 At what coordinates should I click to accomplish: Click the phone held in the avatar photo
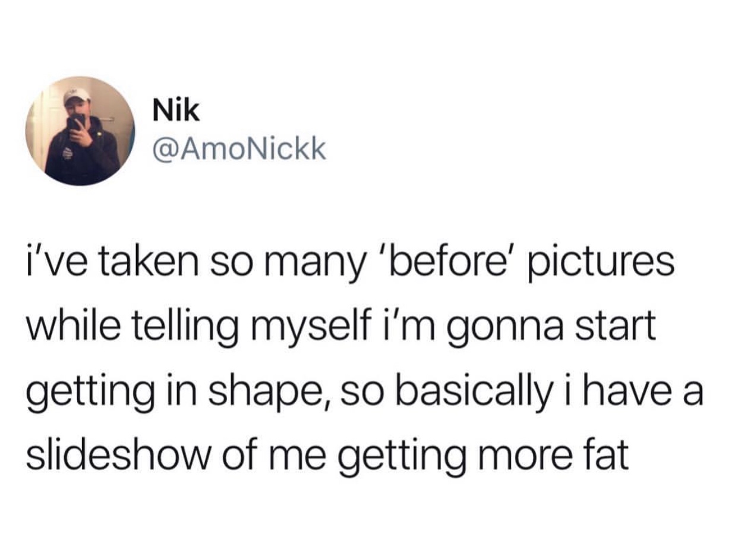(x=75, y=122)
